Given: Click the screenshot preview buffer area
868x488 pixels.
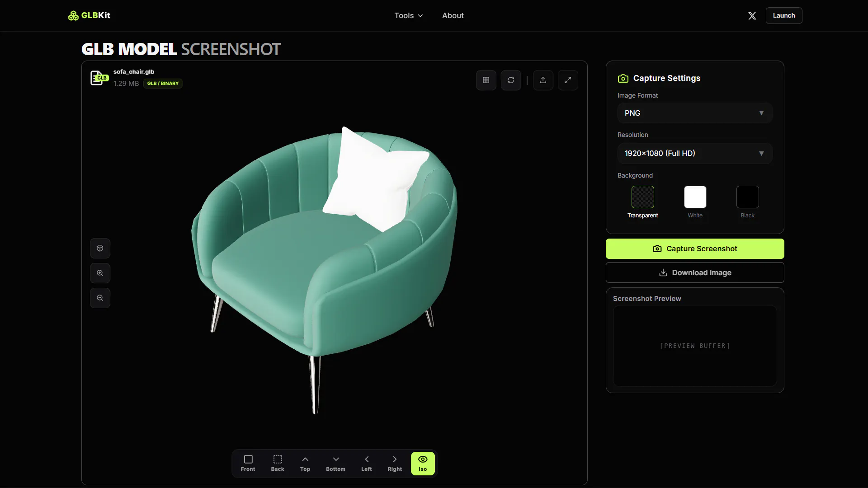Looking at the screenshot, I should [x=695, y=346].
